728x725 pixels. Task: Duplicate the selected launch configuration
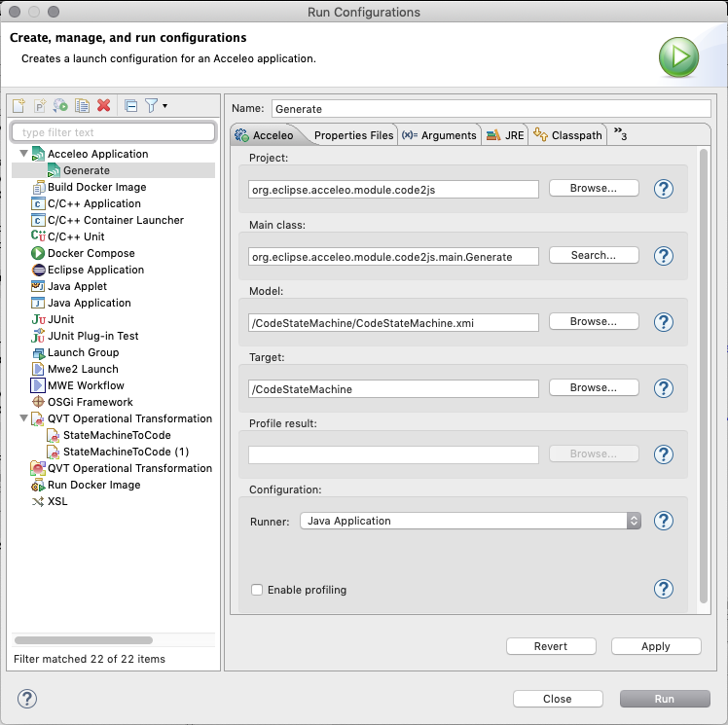[83, 106]
